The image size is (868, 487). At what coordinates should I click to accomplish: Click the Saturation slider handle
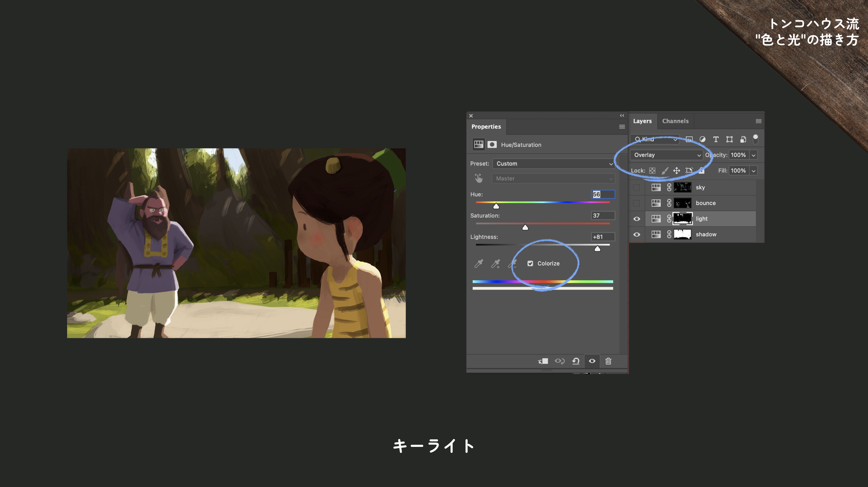pyautogui.click(x=525, y=227)
